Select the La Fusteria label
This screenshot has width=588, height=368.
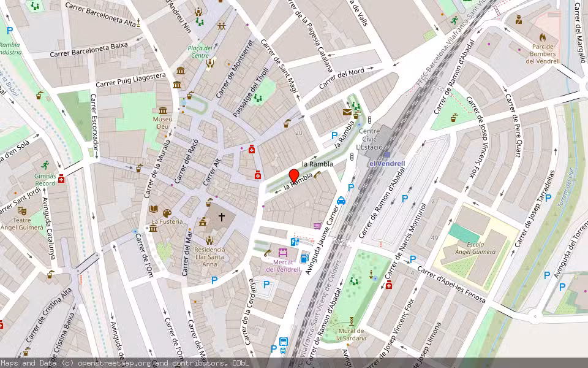[x=167, y=221]
